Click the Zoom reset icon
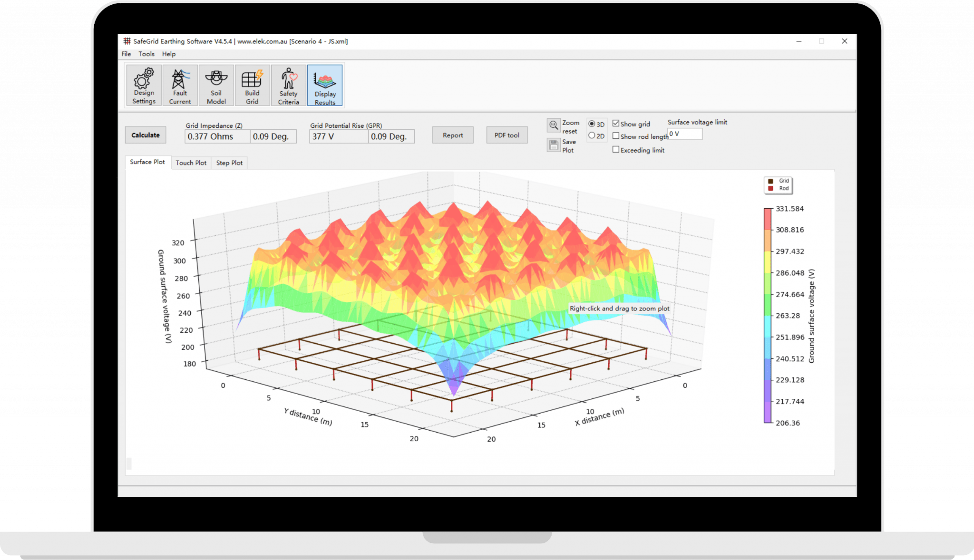The image size is (974, 560). pyautogui.click(x=554, y=125)
